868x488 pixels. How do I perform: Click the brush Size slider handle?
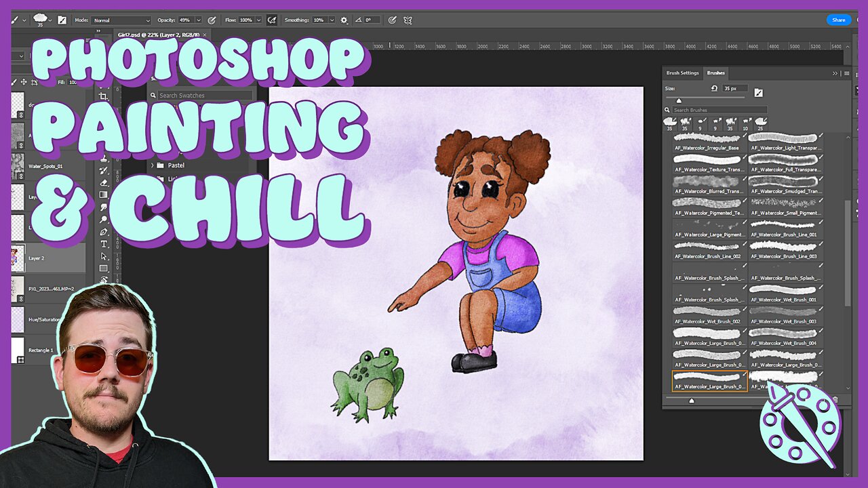679,101
